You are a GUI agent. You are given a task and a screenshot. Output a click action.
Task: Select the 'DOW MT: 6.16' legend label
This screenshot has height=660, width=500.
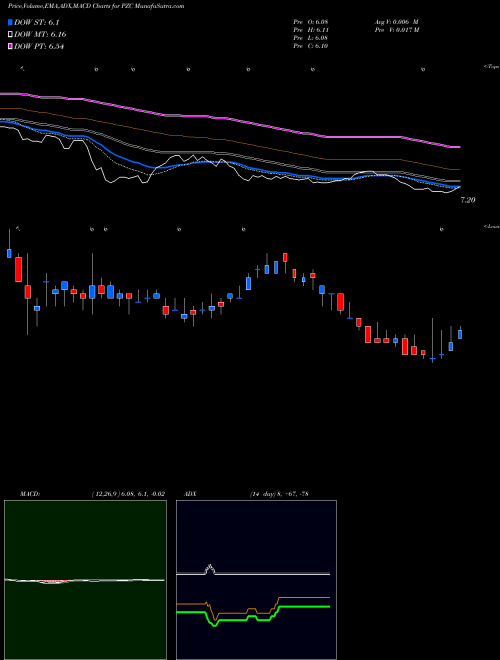(40, 35)
